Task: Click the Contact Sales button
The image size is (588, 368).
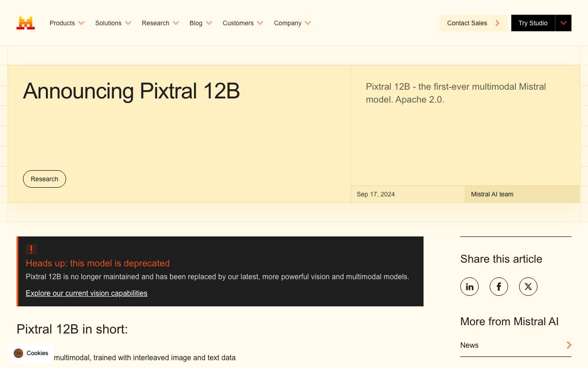Action: pos(474,23)
